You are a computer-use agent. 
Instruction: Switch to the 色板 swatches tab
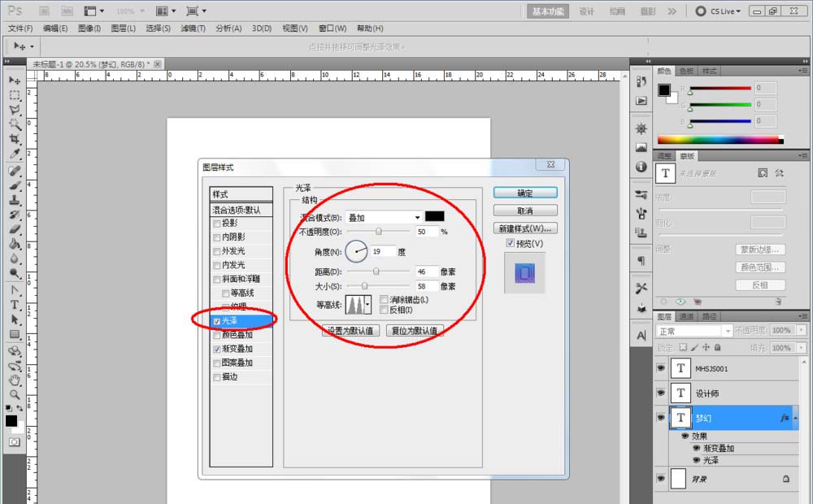click(686, 71)
